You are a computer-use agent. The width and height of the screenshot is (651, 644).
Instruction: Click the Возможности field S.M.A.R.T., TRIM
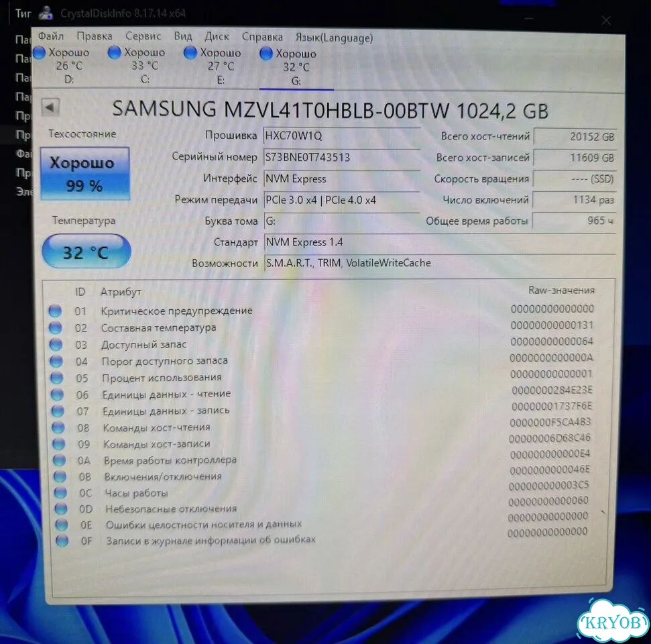[x=439, y=263]
